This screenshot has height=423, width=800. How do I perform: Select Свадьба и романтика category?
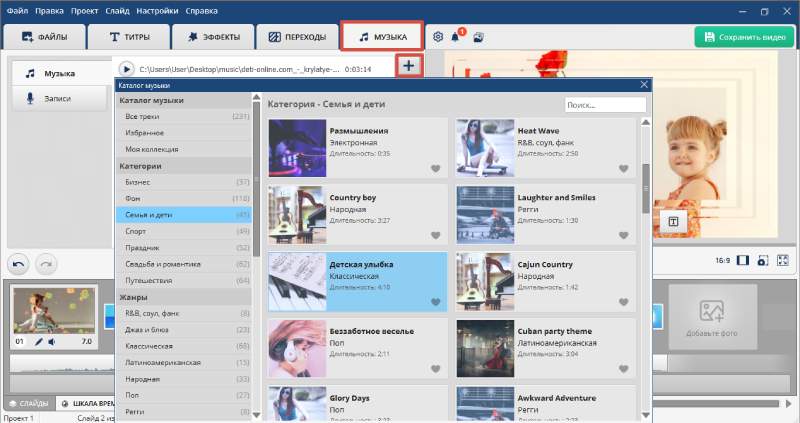point(184,264)
